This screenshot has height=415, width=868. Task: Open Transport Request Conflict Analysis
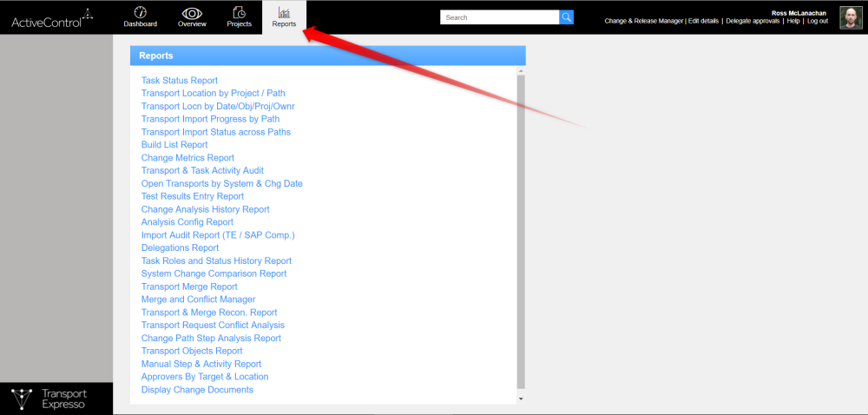tap(214, 325)
